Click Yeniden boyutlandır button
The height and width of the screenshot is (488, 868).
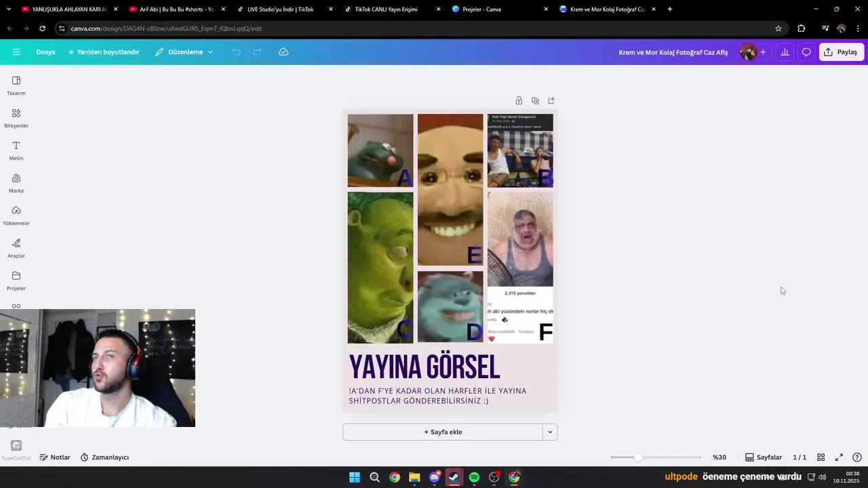[x=104, y=52]
